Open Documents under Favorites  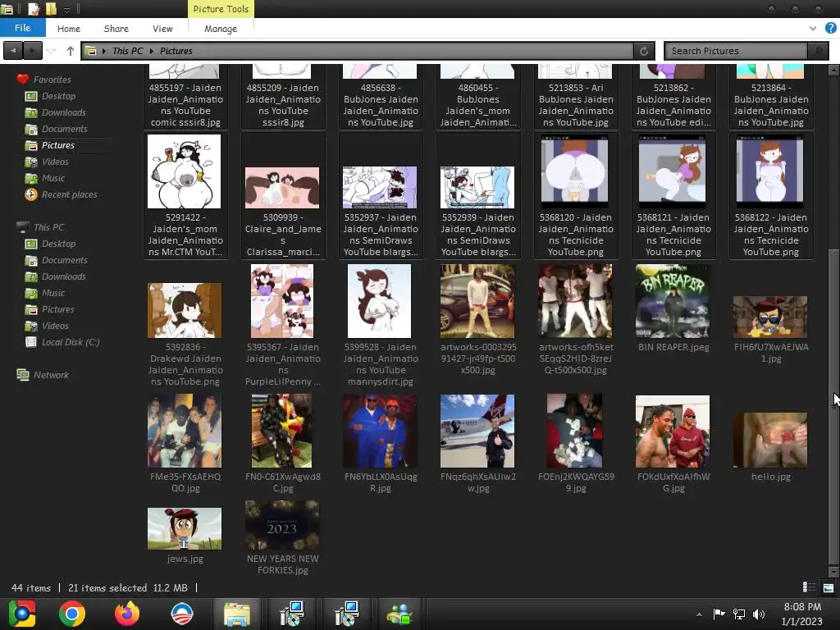tap(64, 129)
